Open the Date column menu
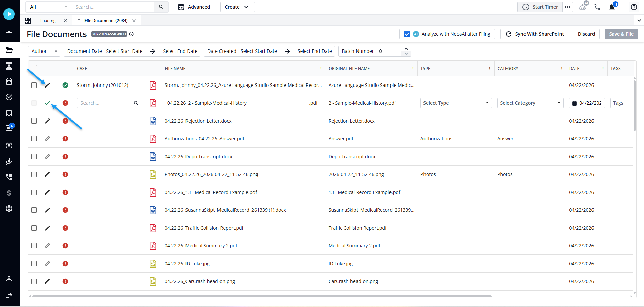Image resolution: width=644 pixels, height=307 pixels. pyautogui.click(x=603, y=69)
